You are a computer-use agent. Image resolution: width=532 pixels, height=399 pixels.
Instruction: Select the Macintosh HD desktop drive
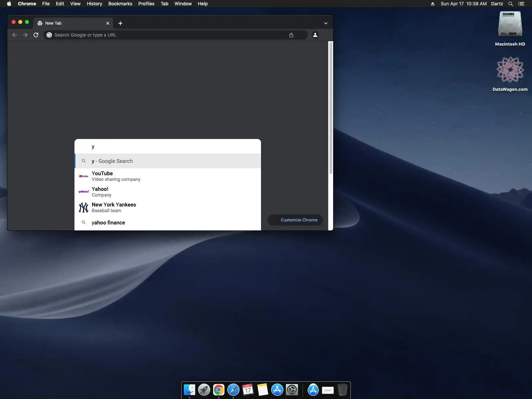pos(510,29)
